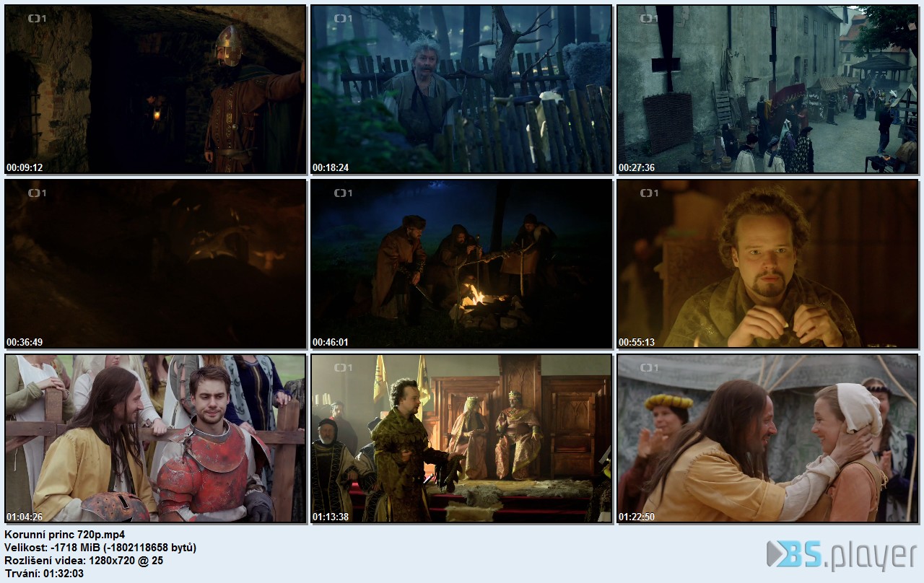Click the 01:13:38 timestamp label

pos(331,517)
